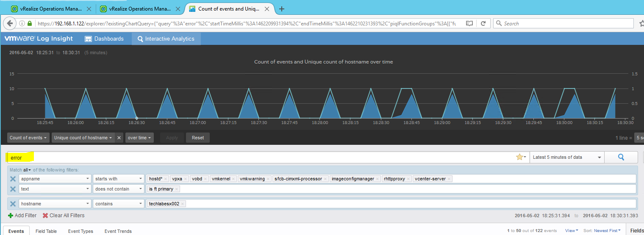Open the appname field dropdown

tap(55, 179)
